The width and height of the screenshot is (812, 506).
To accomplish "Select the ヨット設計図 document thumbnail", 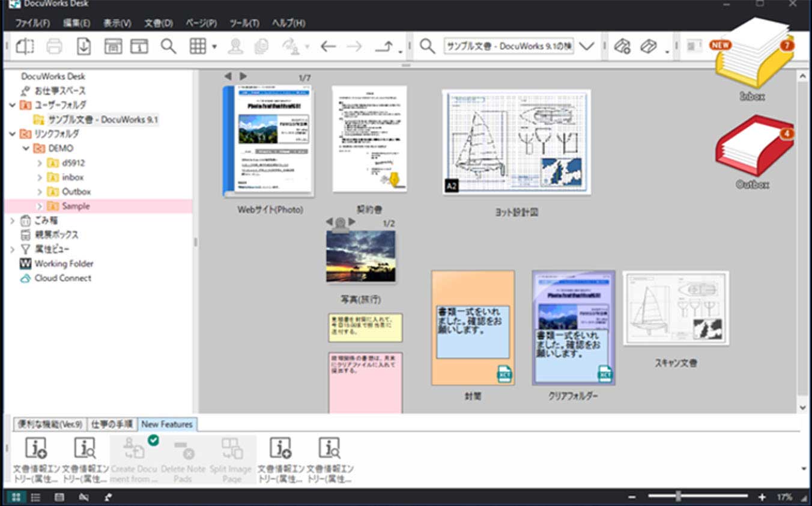I will point(516,142).
